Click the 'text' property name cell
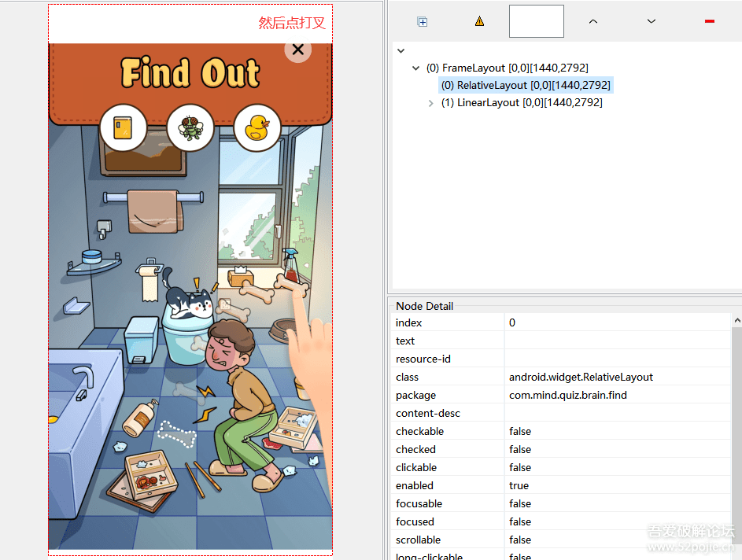The image size is (742, 560). tap(447, 341)
